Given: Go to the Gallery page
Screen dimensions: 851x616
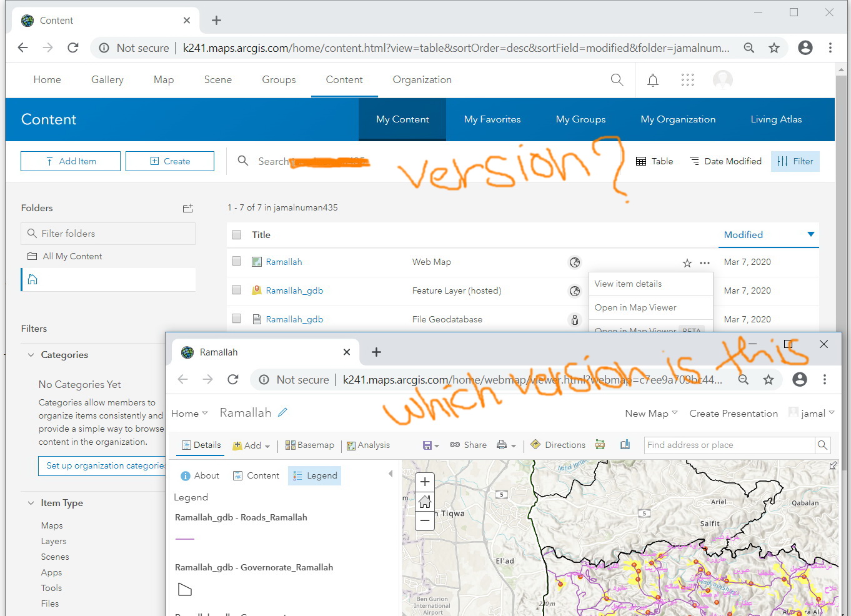Looking at the screenshot, I should pos(107,79).
